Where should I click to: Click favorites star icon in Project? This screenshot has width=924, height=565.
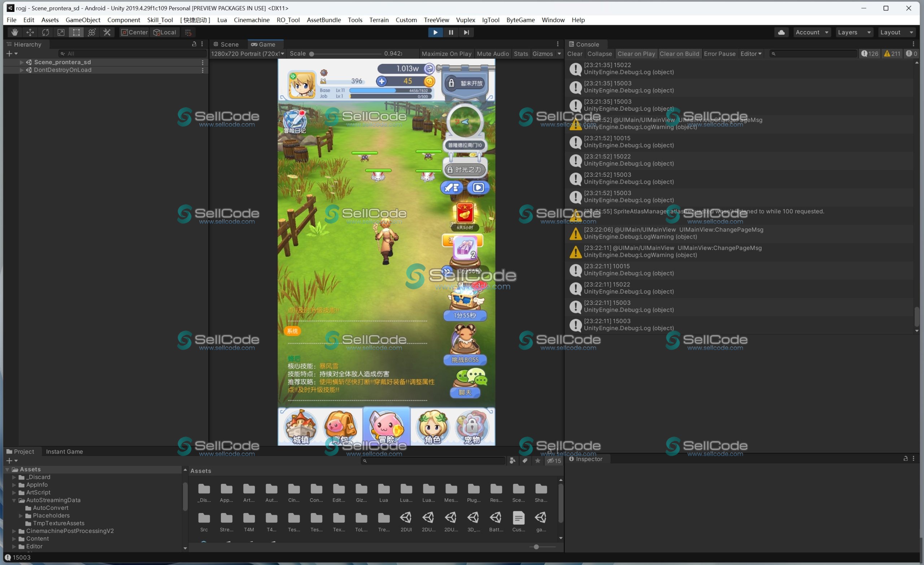point(537,461)
